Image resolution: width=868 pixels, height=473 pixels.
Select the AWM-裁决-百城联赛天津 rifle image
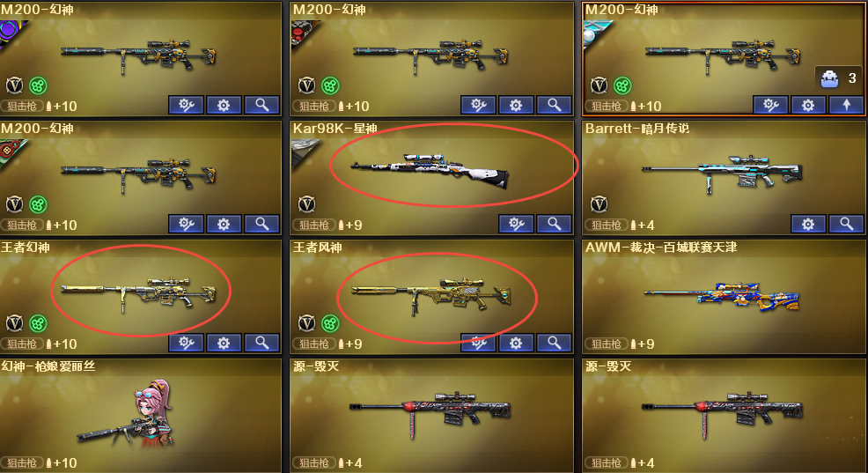pos(723,298)
